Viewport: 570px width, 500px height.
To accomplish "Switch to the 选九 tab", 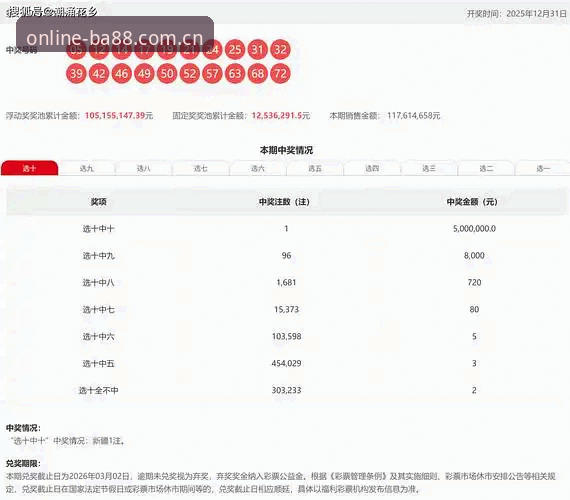I will coord(87,168).
